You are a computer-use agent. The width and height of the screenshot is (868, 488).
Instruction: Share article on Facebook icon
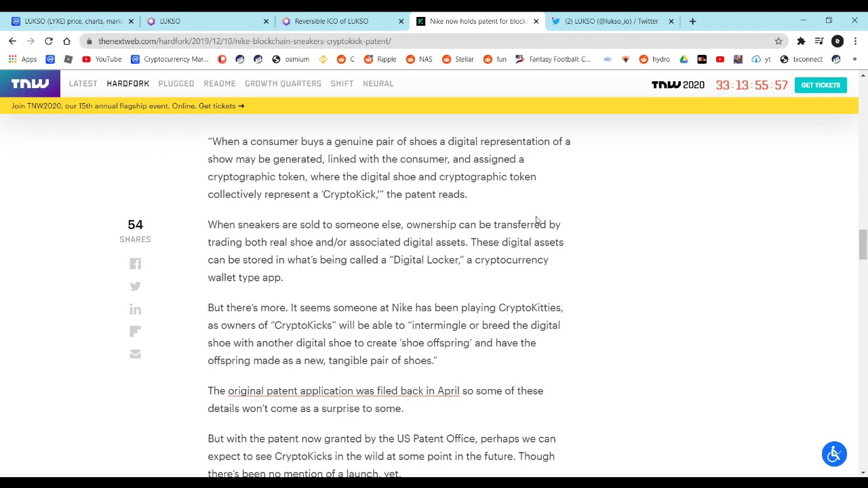pyautogui.click(x=135, y=264)
